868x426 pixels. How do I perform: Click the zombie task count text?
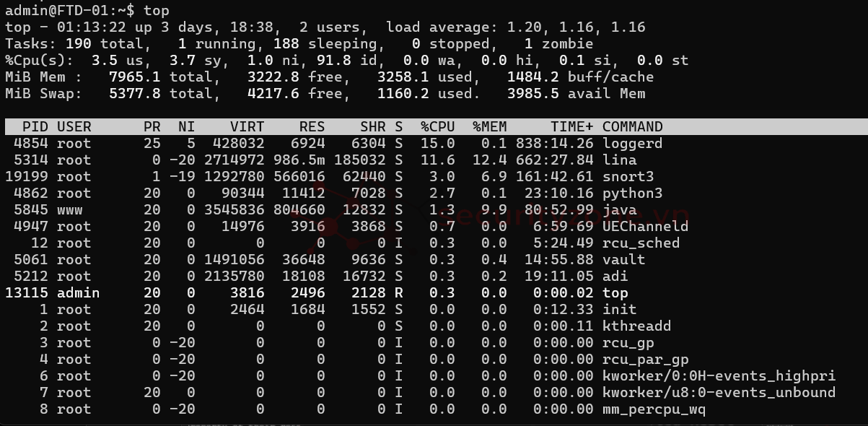click(x=563, y=44)
